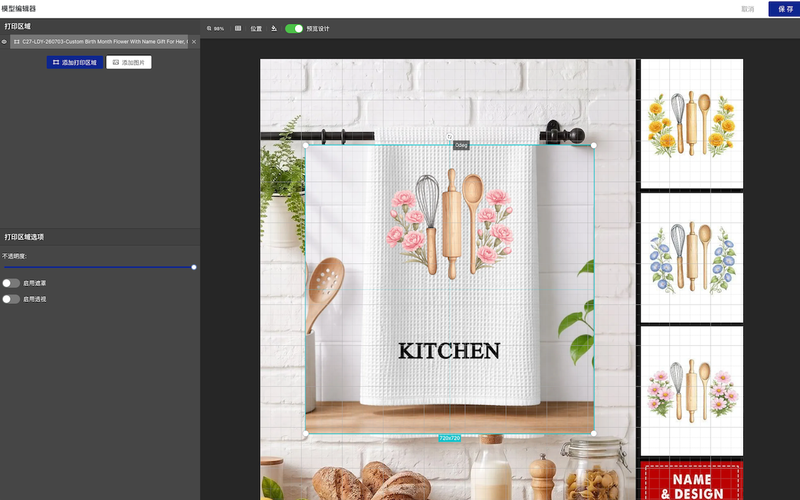Click the fill color bucket icon
800x500 pixels.
coord(274,29)
